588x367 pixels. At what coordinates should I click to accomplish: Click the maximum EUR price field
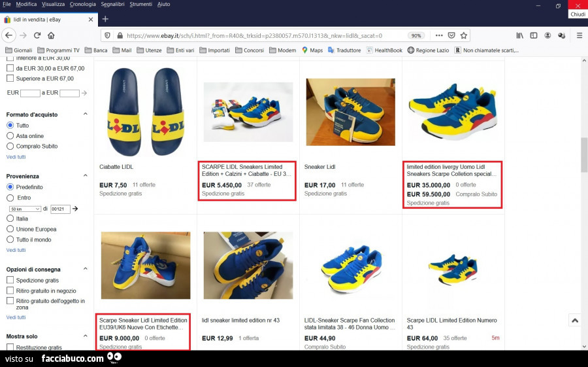click(x=69, y=93)
